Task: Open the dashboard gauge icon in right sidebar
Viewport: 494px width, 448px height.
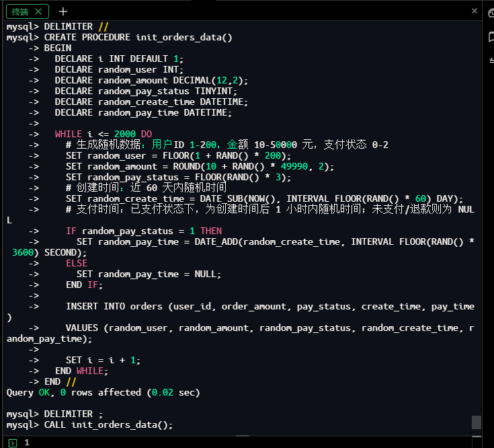Action: coord(491,13)
